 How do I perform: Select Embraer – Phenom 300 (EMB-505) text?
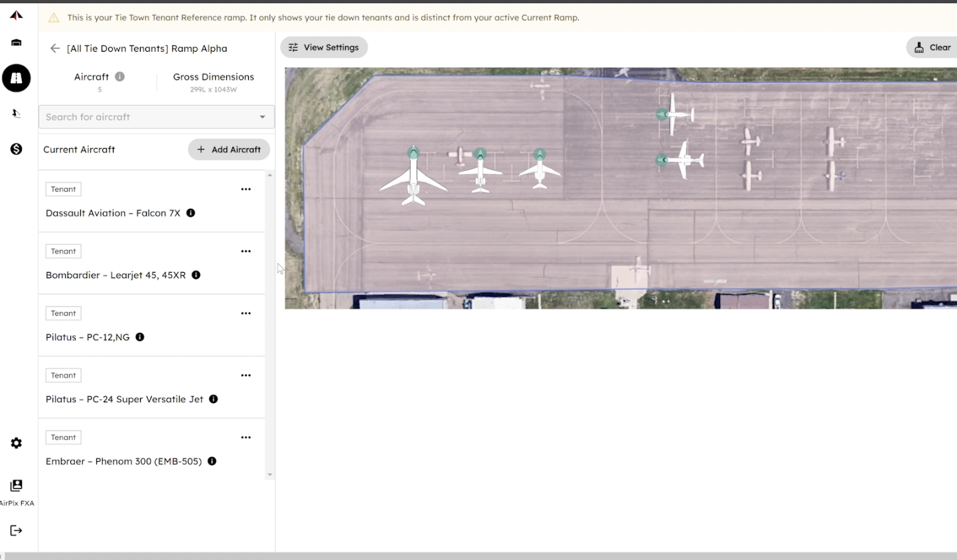(123, 461)
